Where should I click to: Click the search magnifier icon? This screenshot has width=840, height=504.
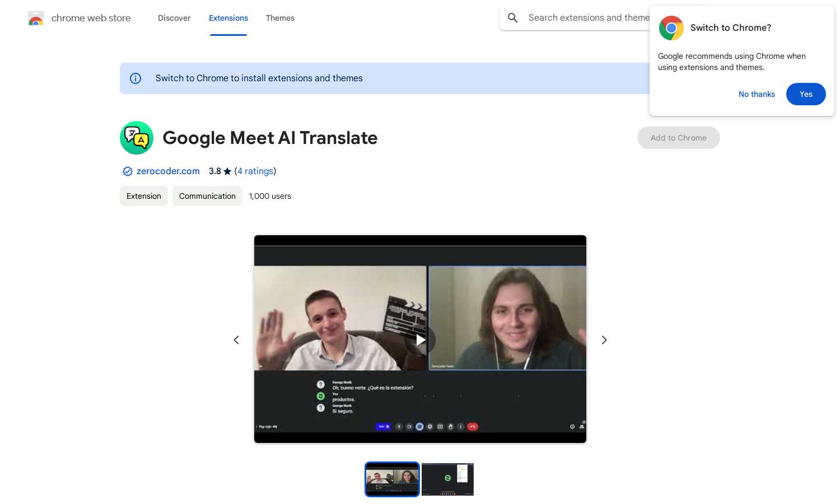[513, 18]
